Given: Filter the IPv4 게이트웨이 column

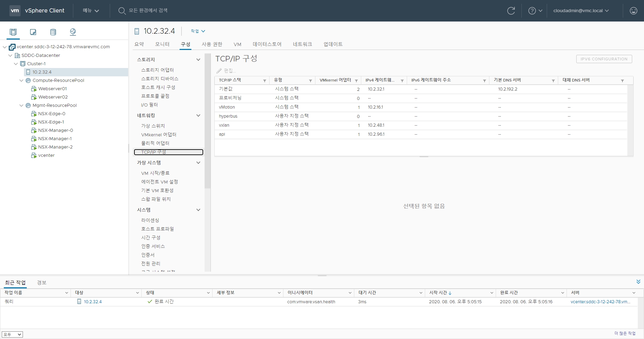Looking at the screenshot, I should (402, 80).
